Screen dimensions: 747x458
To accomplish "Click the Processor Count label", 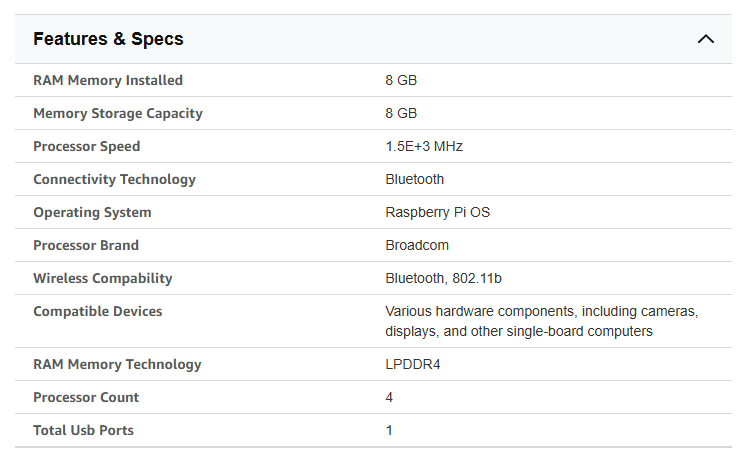I will [86, 397].
